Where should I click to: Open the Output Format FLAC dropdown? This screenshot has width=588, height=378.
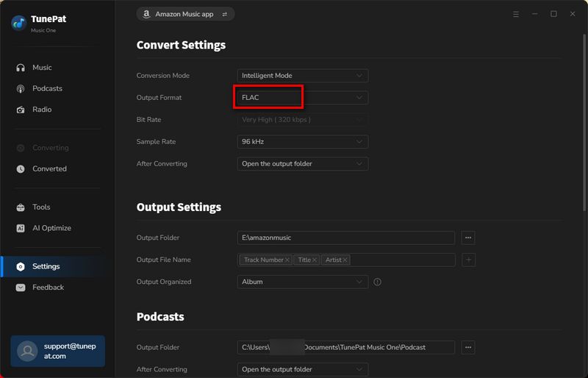point(303,98)
